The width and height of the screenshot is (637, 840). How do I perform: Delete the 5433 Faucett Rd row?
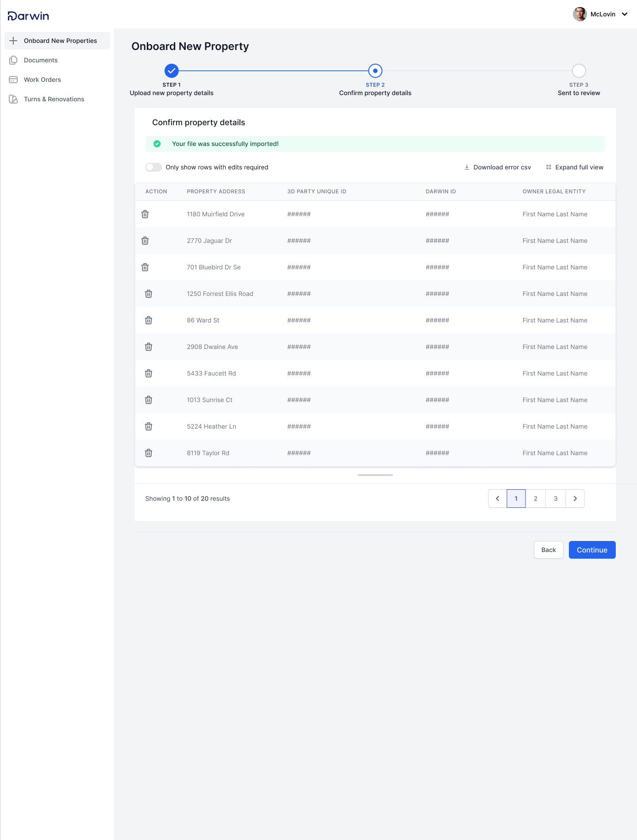pyautogui.click(x=149, y=373)
